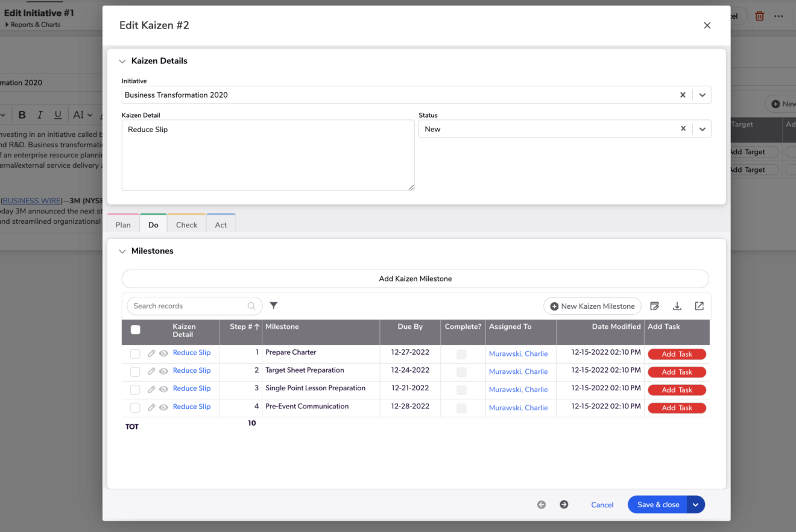This screenshot has width=796, height=532.
Task: Click the Add Kaizen Milestone button
Action: (x=415, y=279)
